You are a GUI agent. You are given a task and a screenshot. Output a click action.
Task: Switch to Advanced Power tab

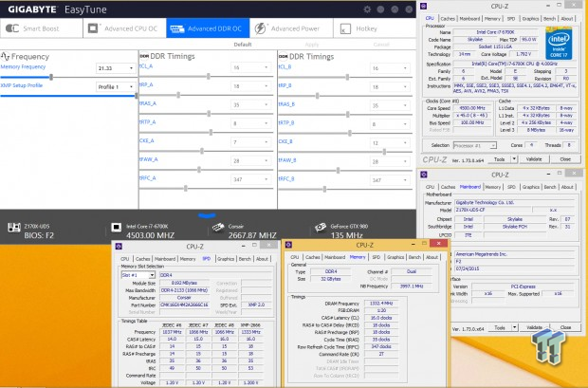[291, 28]
